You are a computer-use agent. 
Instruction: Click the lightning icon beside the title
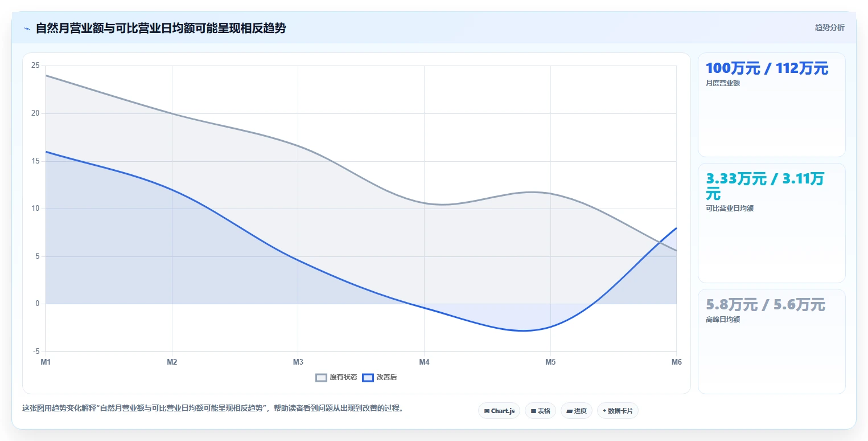click(x=27, y=28)
